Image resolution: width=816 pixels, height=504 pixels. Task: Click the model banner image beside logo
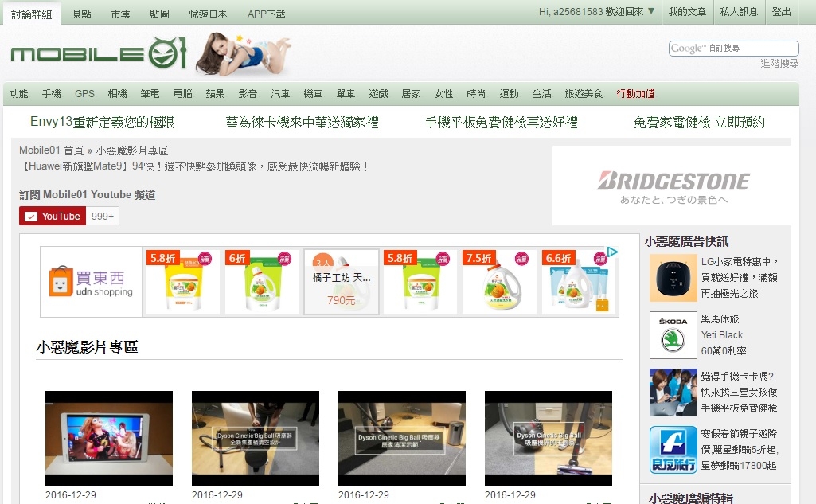coord(243,53)
